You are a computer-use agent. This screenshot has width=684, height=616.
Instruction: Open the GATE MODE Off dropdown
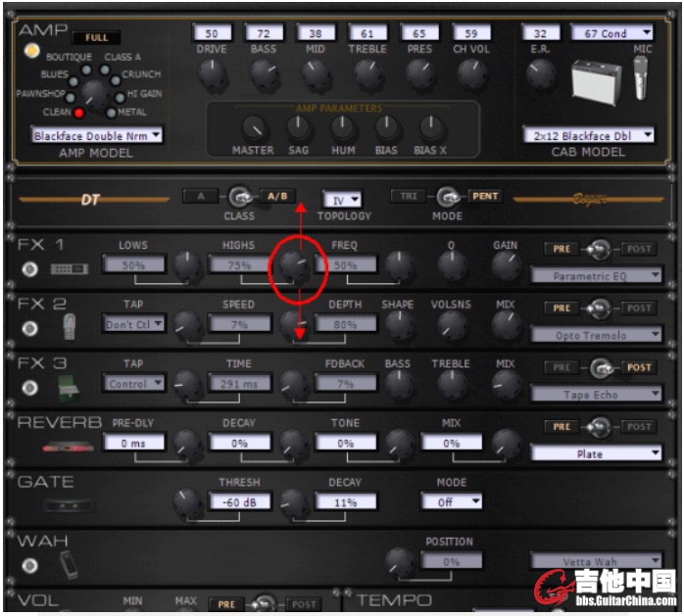(x=452, y=502)
